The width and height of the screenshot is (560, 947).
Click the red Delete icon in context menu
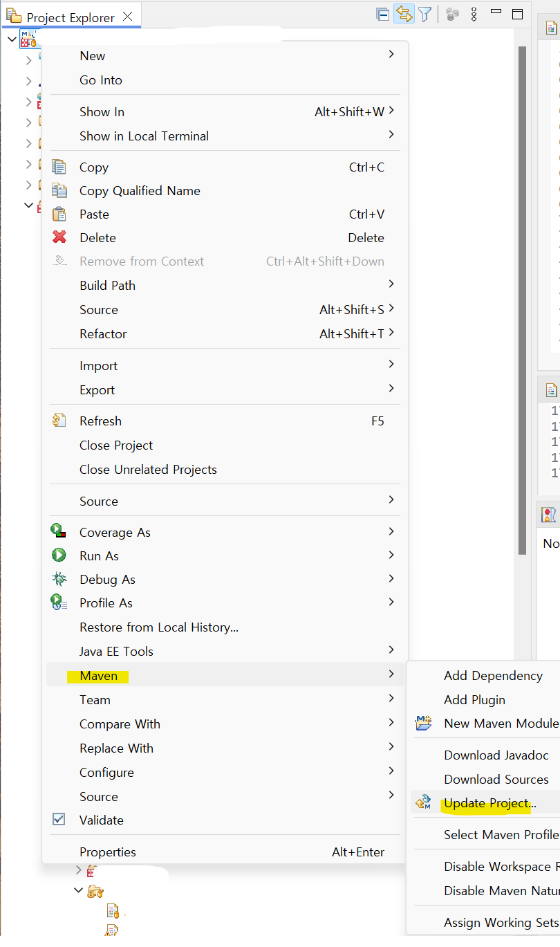coord(59,237)
